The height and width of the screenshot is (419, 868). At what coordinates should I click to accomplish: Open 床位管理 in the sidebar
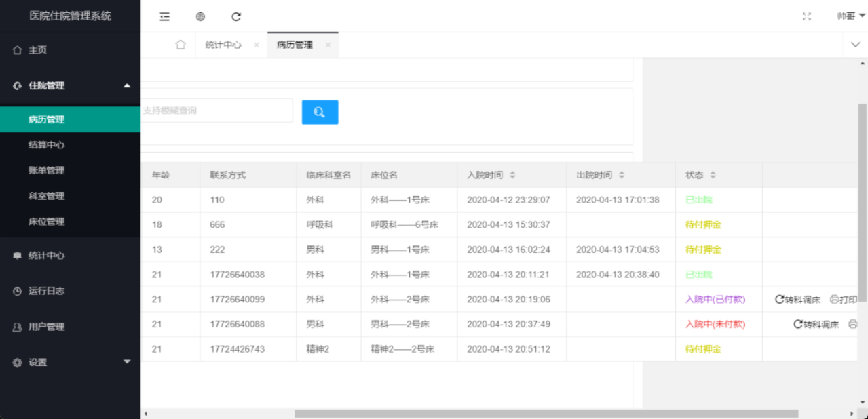click(71, 222)
